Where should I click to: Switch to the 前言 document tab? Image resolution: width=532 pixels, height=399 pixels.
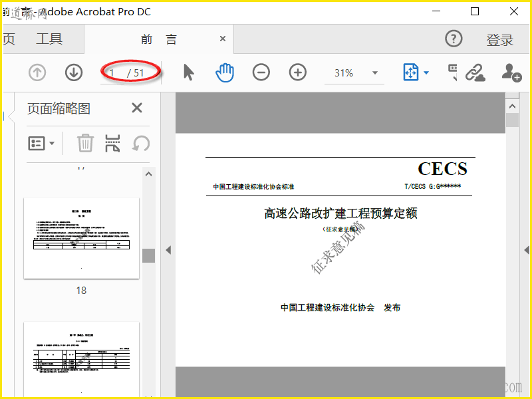point(159,39)
